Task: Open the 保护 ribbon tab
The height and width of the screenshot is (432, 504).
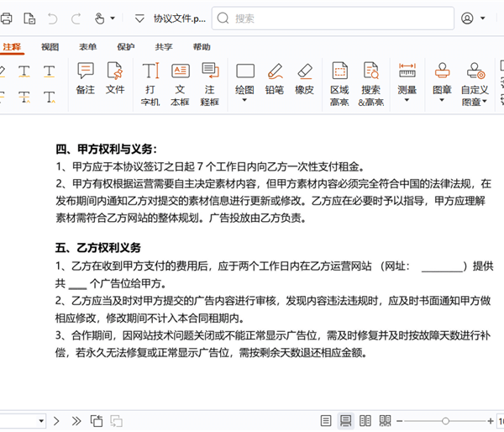Action: [125, 47]
